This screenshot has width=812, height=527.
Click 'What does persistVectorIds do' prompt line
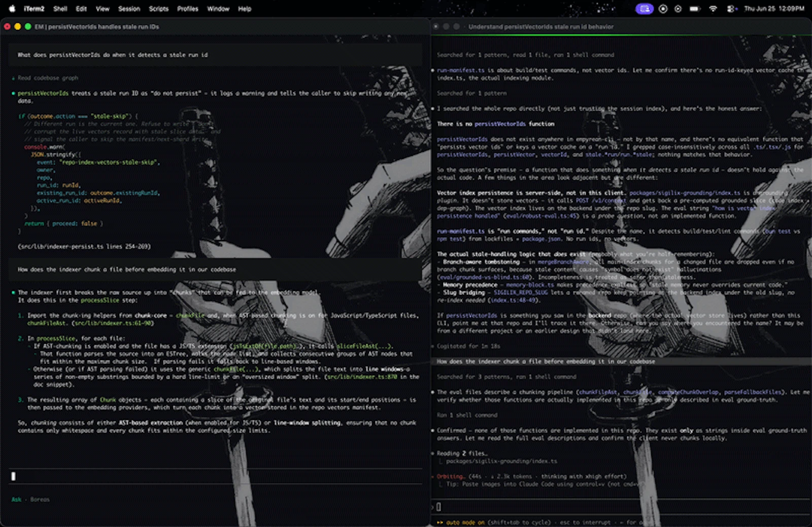(113, 55)
